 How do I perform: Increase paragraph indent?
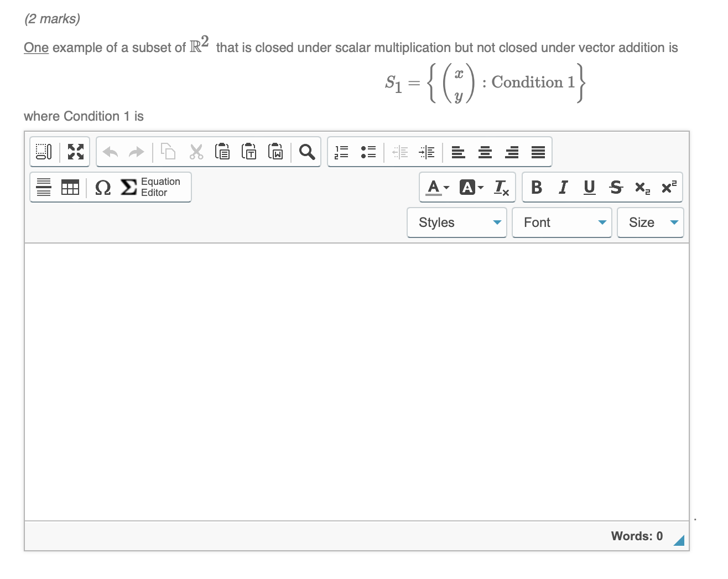tap(427, 151)
